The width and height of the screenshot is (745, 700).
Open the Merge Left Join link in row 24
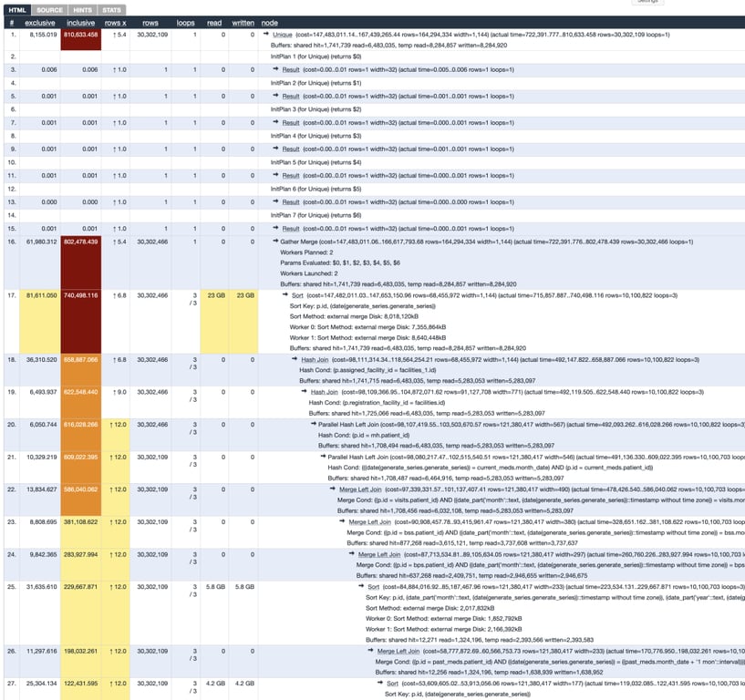point(379,555)
